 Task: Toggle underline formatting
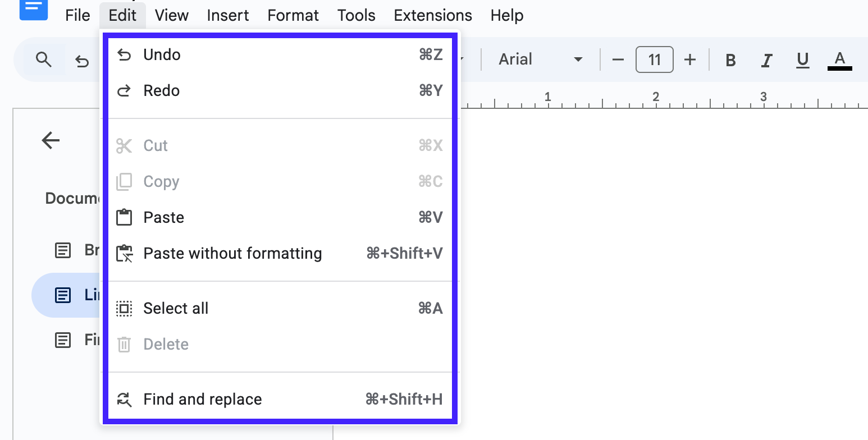tap(803, 60)
